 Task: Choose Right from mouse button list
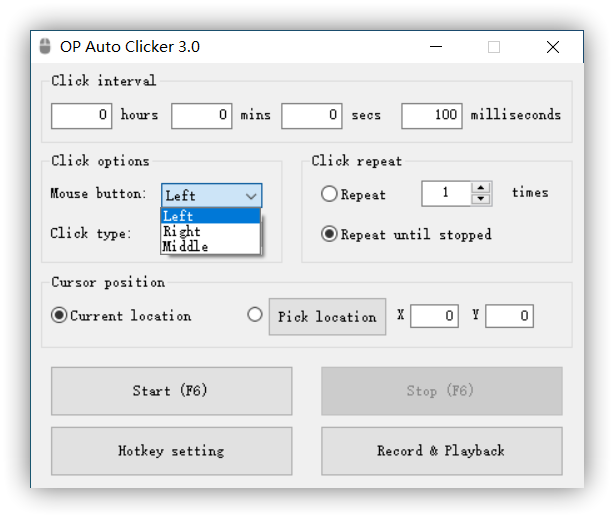210,231
